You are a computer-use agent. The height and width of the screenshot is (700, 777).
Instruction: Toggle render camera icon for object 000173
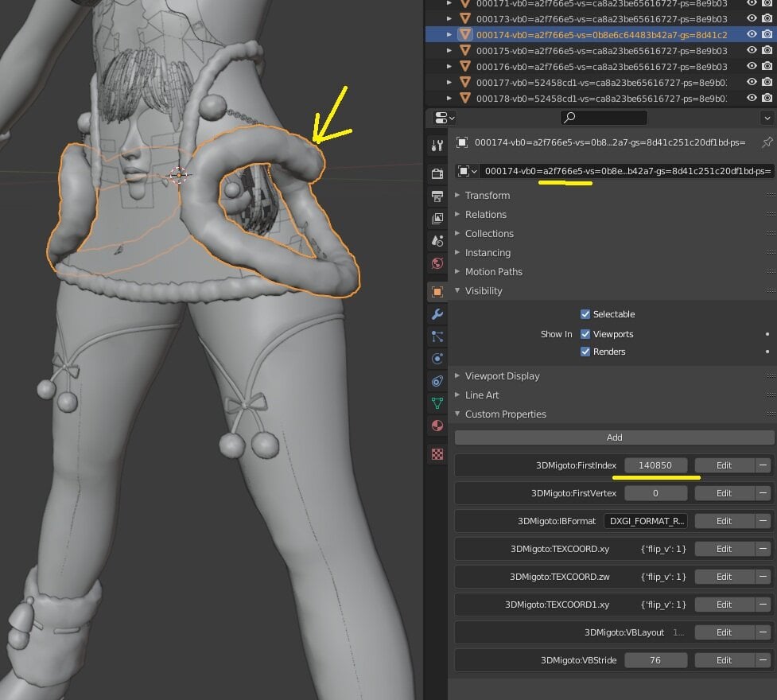(767, 18)
